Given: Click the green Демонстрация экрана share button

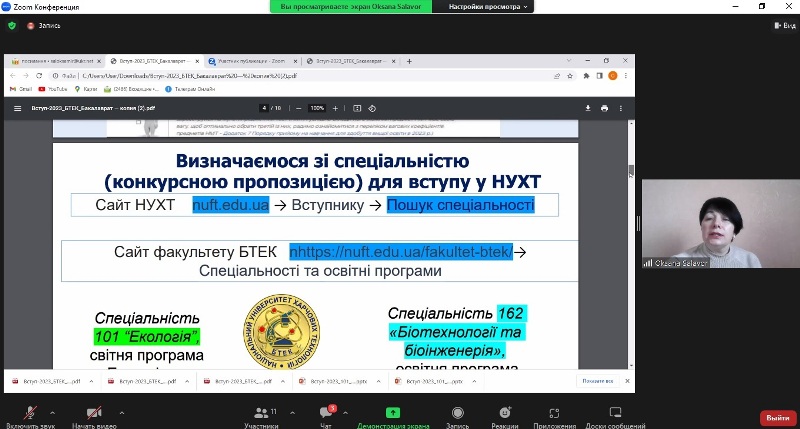Looking at the screenshot, I should pos(393,417).
